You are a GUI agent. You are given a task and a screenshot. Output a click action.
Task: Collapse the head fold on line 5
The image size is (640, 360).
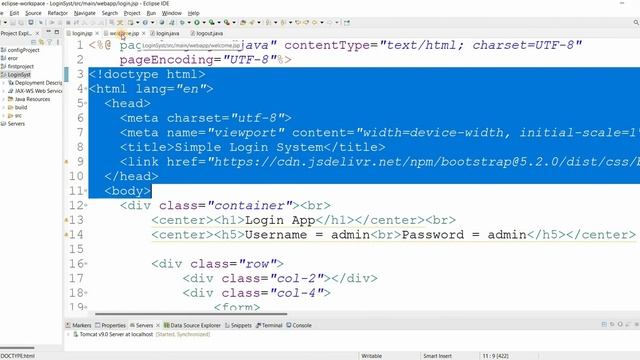(86, 103)
